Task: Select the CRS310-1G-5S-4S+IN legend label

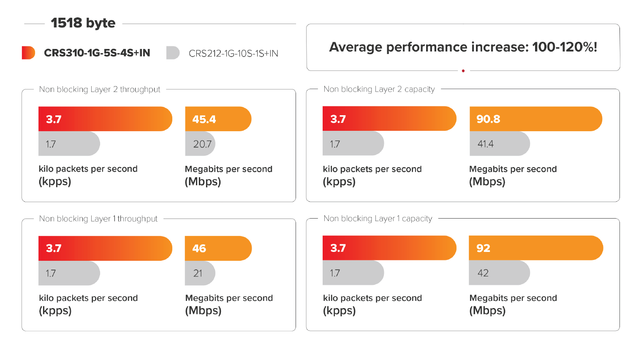Action: tap(97, 53)
